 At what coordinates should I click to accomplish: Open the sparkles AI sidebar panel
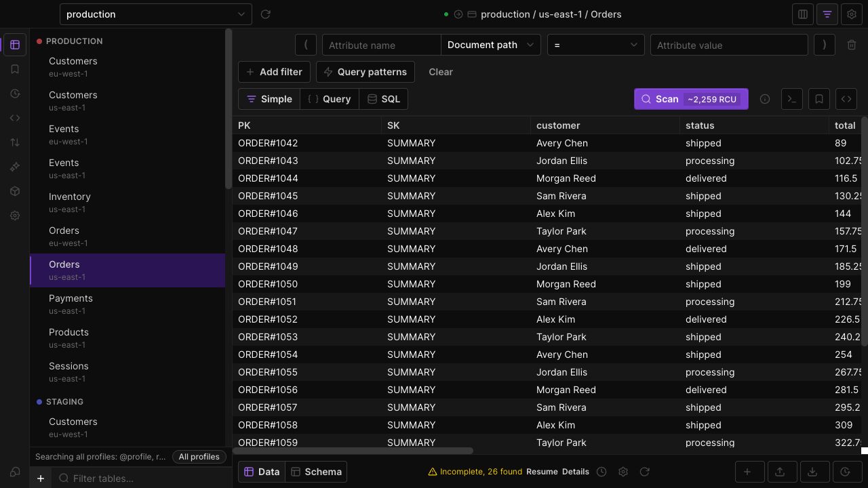point(15,167)
